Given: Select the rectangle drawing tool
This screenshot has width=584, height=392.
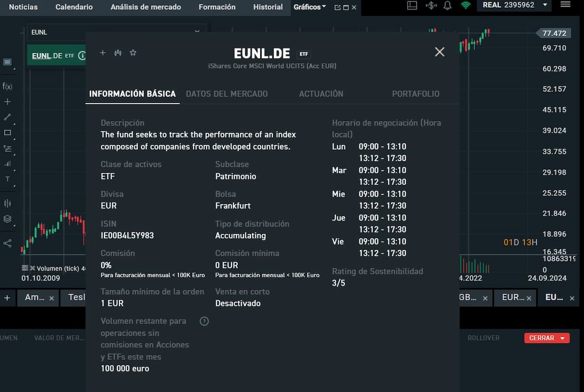Looking at the screenshot, I should tap(7, 133).
